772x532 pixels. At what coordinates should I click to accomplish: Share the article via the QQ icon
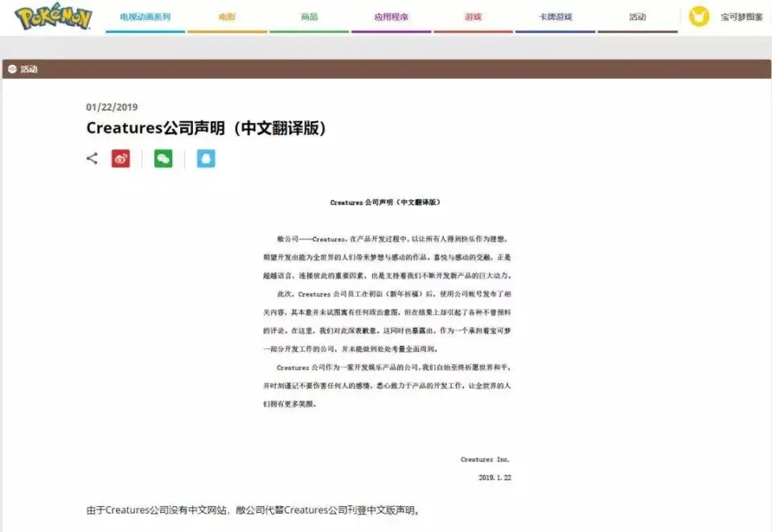(x=207, y=158)
